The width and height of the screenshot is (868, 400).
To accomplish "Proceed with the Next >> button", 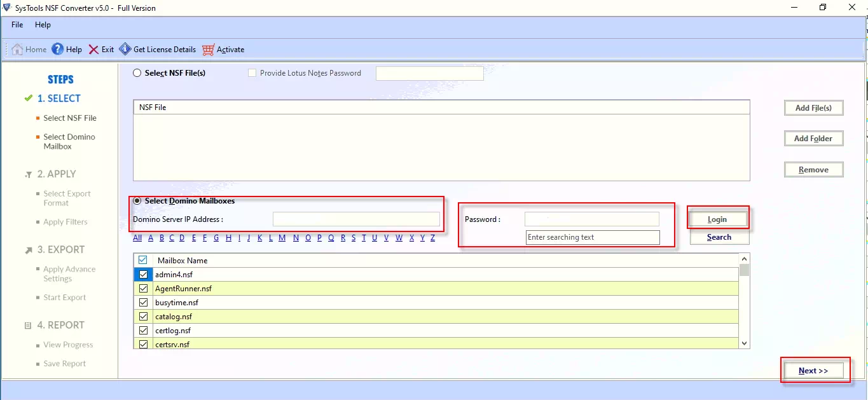I will tap(813, 371).
